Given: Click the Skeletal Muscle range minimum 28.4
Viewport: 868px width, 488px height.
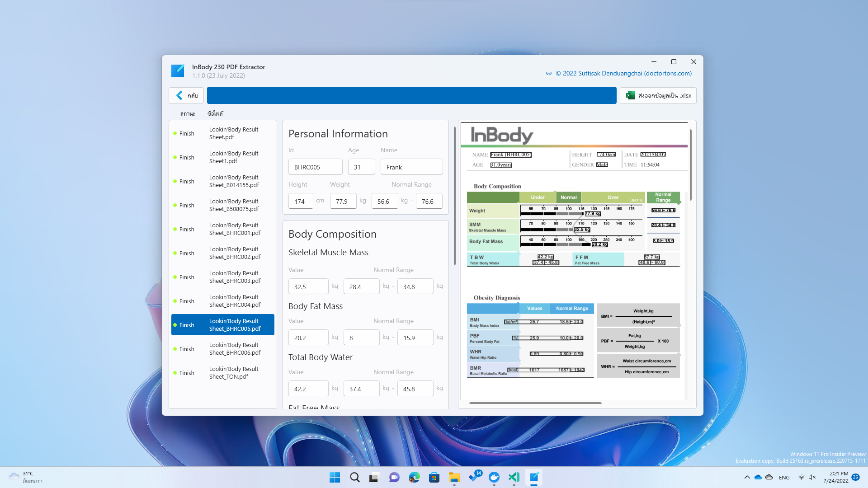Looking at the screenshot, I should tap(361, 286).
